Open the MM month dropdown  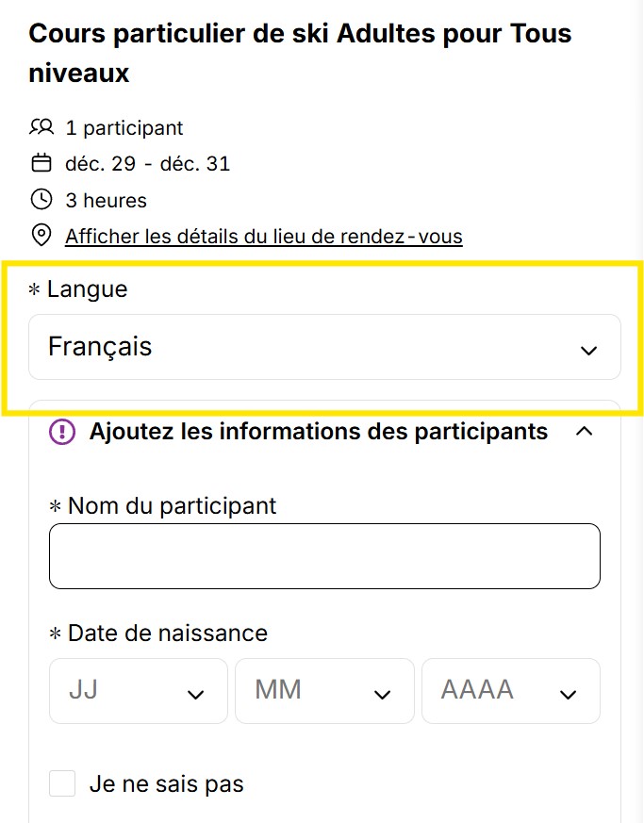click(x=324, y=691)
